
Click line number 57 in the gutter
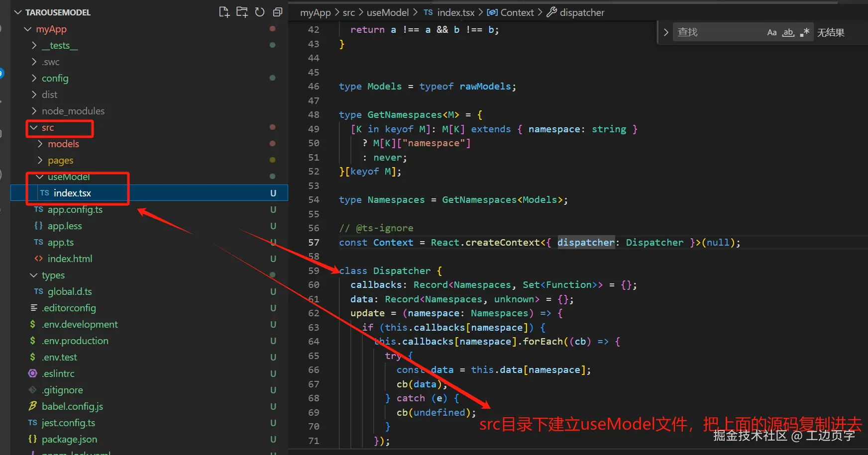tap(314, 243)
